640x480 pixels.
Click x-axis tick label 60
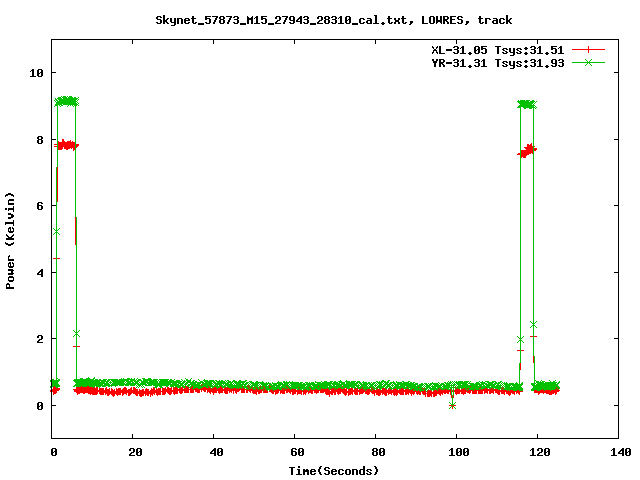click(x=297, y=452)
